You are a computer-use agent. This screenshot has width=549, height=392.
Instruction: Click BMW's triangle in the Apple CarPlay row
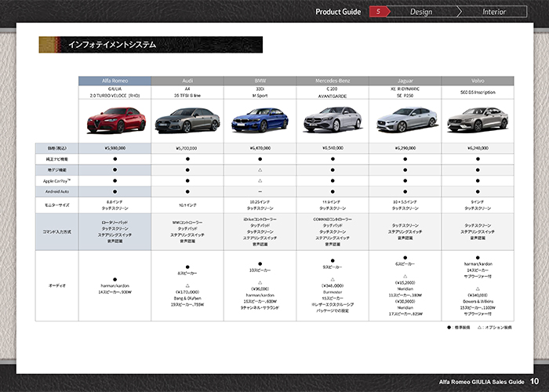260,181
